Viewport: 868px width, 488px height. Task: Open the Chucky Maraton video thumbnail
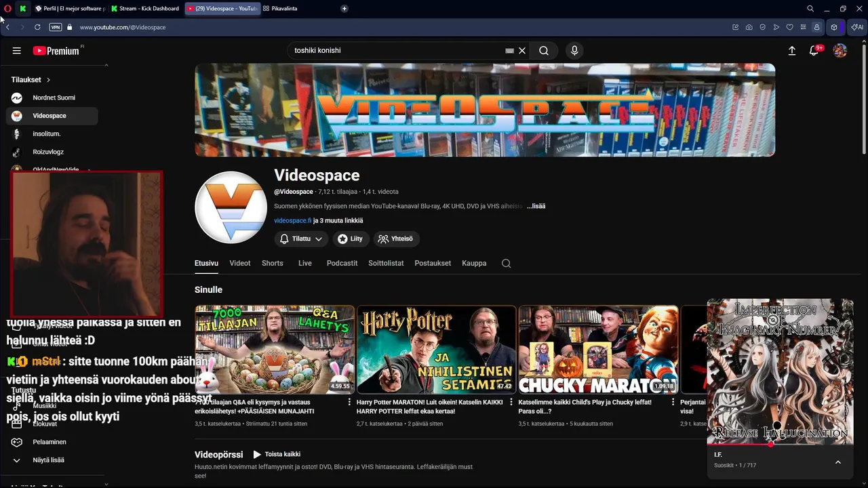click(598, 350)
